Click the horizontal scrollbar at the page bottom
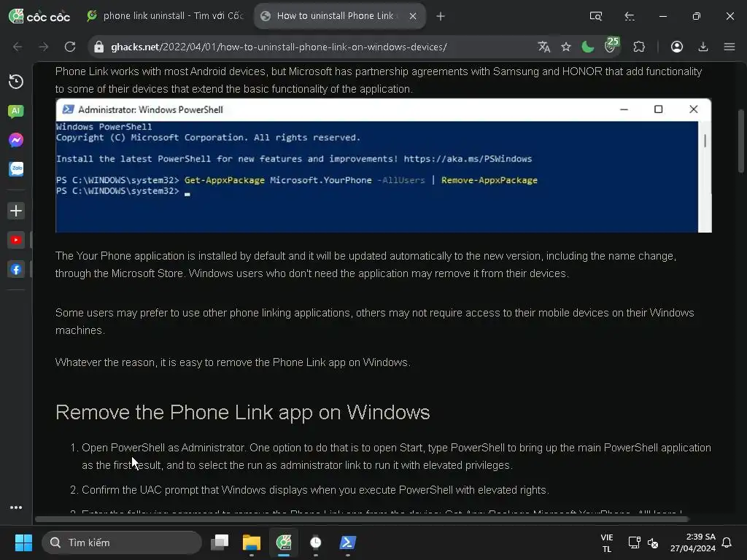This screenshot has width=747, height=560. pos(362,519)
